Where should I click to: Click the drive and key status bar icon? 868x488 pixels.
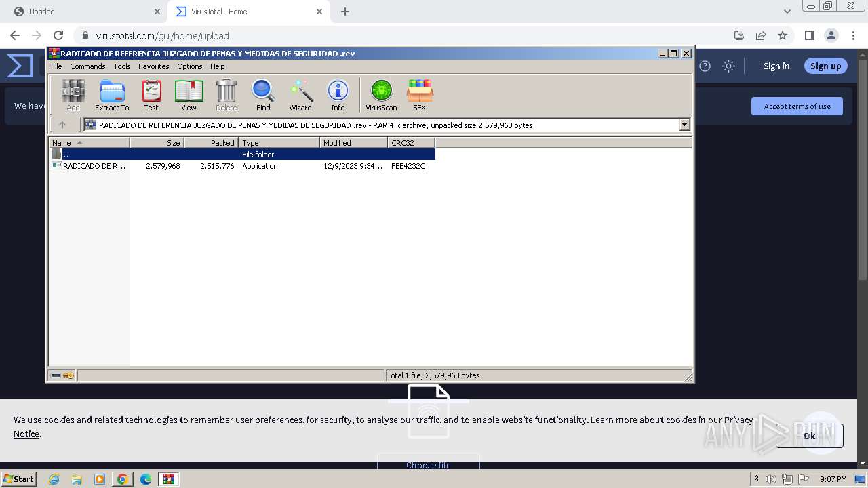62,375
